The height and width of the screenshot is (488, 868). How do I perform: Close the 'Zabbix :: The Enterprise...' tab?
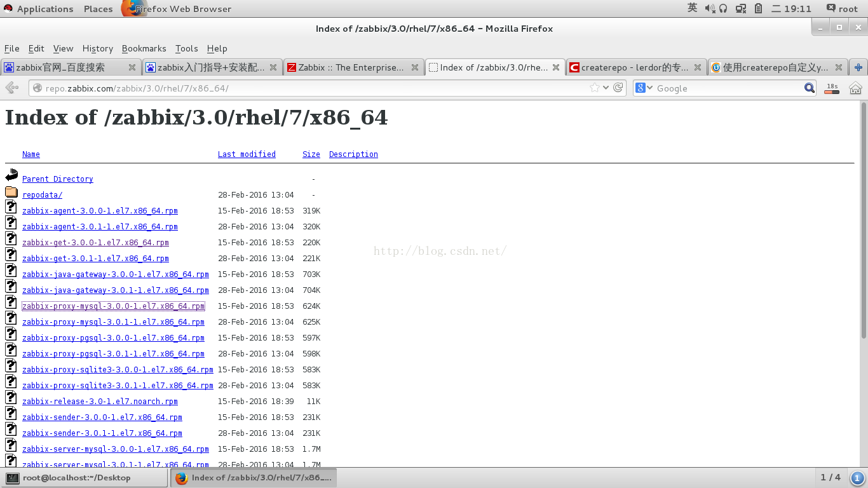coord(415,67)
